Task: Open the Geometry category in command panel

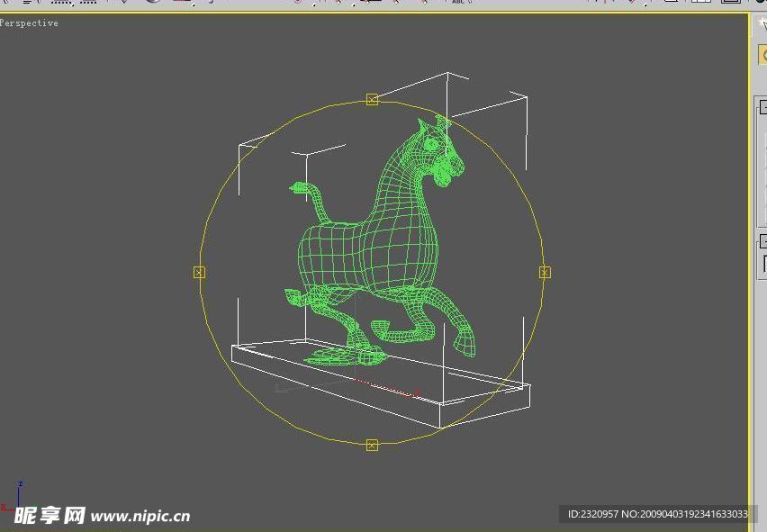Action: (762, 56)
